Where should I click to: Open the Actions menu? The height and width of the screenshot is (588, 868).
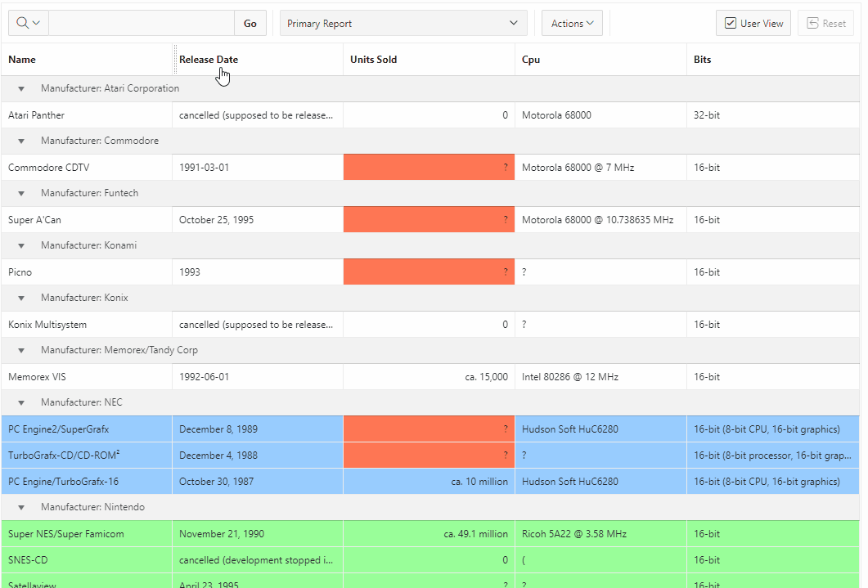[x=572, y=23]
